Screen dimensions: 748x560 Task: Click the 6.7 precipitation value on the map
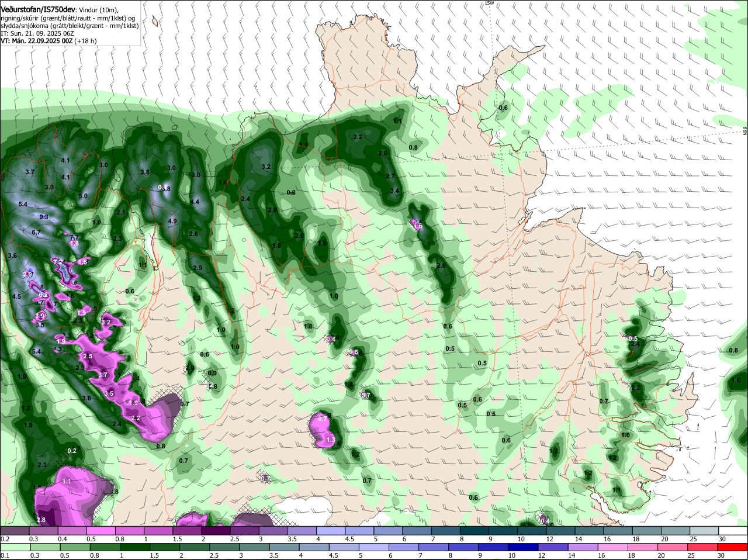point(36,232)
